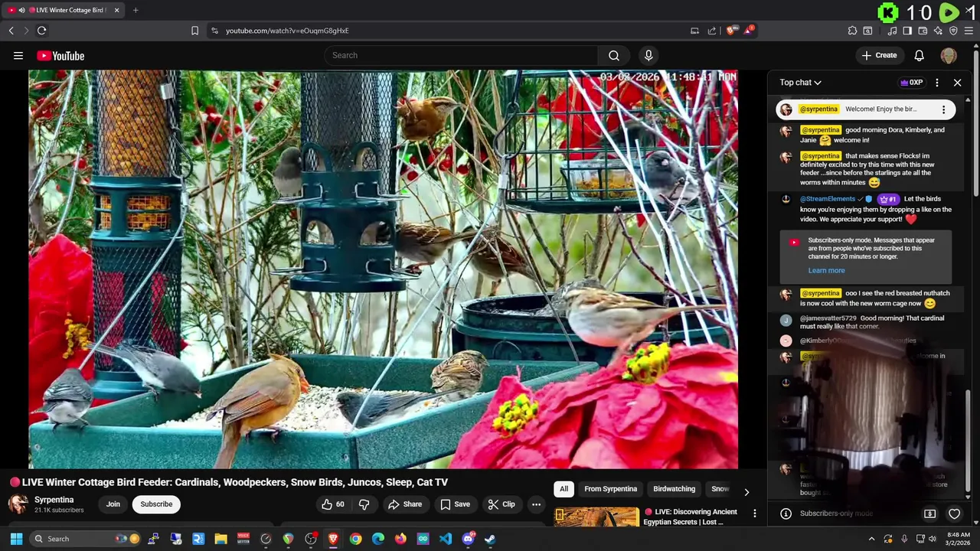This screenshot has height=551, width=980.
Task: Dislike the video with thumbs down
Action: coord(364,504)
